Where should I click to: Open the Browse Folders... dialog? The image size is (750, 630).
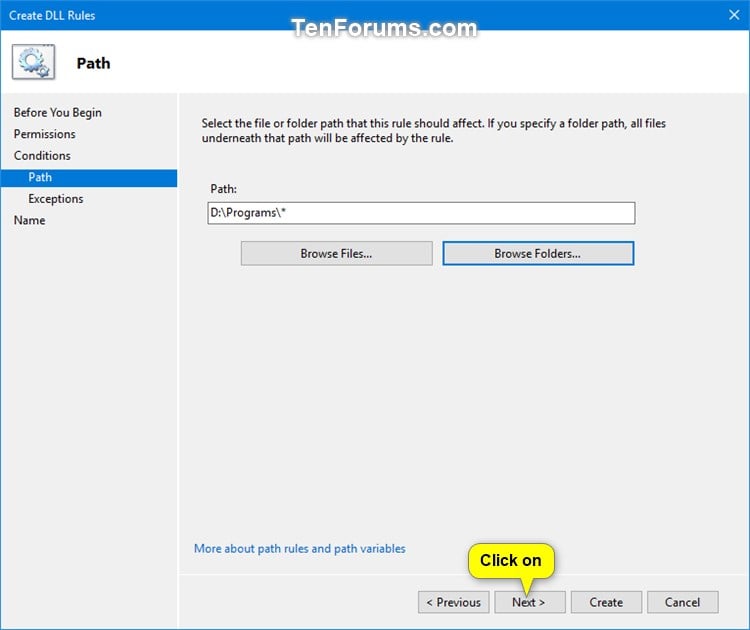click(x=538, y=253)
